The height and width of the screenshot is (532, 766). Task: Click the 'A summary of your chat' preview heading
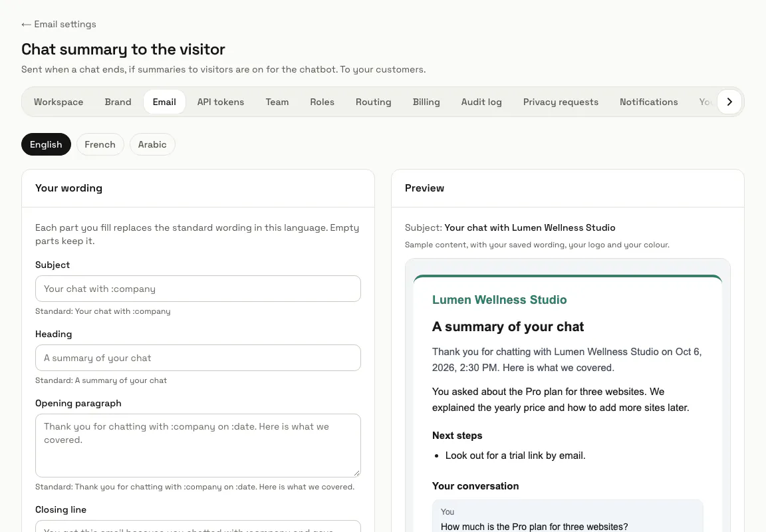[x=507, y=327]
